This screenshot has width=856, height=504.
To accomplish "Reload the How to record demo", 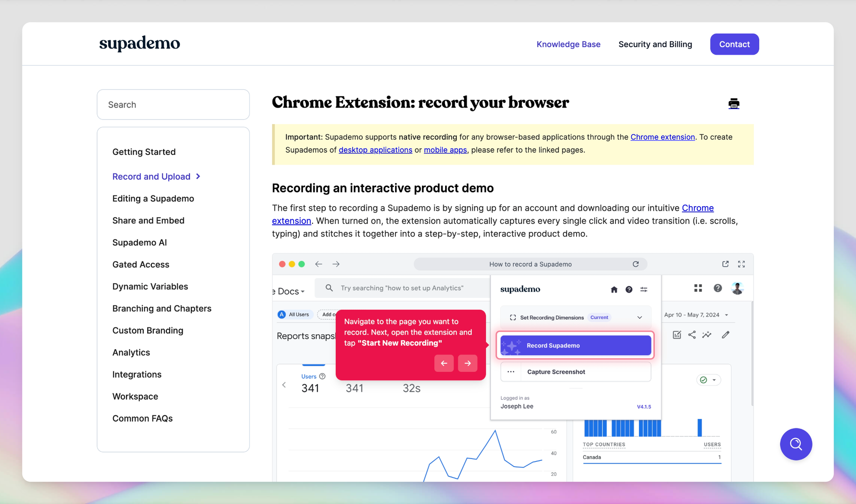I will click(x=636, y=264).
